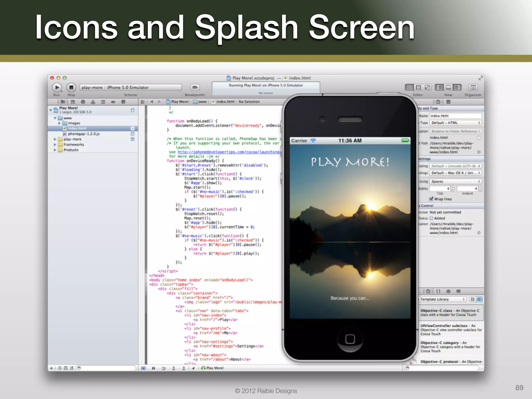This screenshot has height=399, width=532.
Task: Show the File Template library tab
Action: (x=428, y=291)
